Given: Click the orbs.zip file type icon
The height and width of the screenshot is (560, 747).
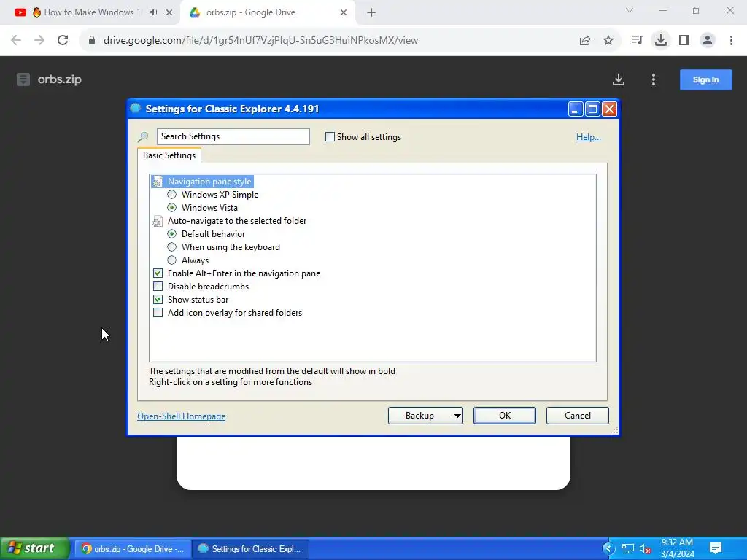Looking at the screenshot, I should pos(23,79).
